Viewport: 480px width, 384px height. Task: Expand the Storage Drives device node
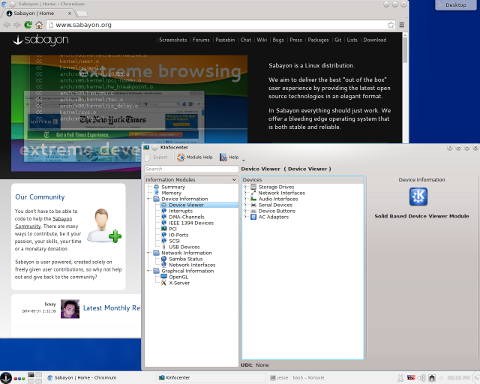(245, 187)
